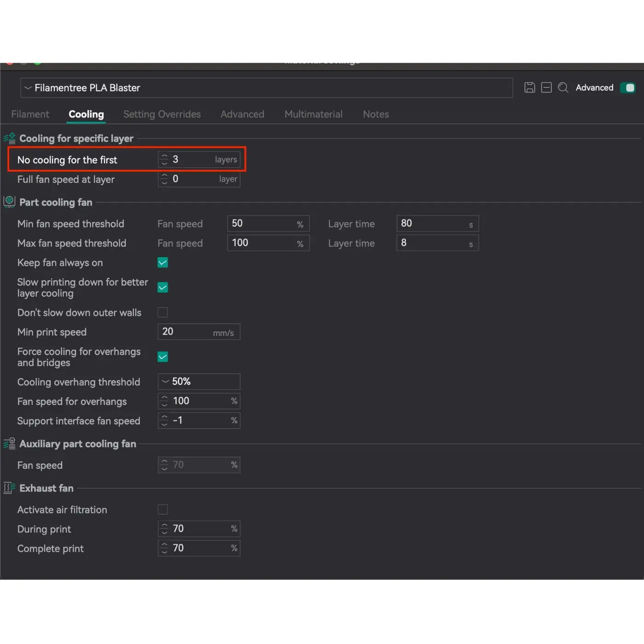Click the Exhaust fan section icon
Image resolution: width=644 pixels, height=644 pixels.
tap(10, 488)
